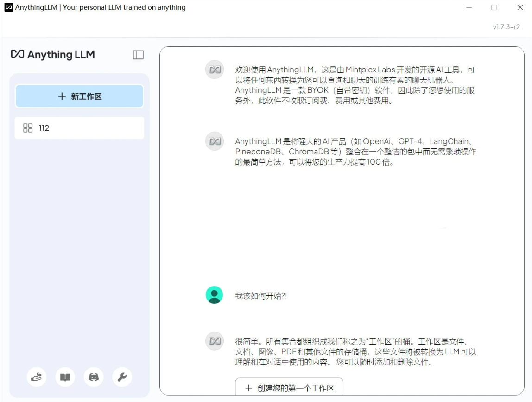This screenshot has height=402, width=532.
Task: Click the bot avatar on the welcome message
Action: [214, 69]
